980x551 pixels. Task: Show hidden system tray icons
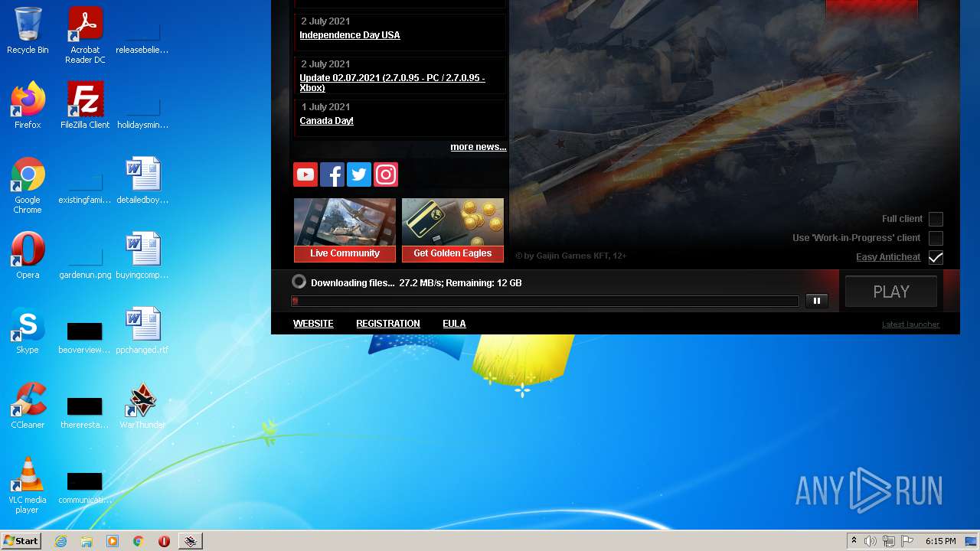pyautogui.click(x=854, y=541)
